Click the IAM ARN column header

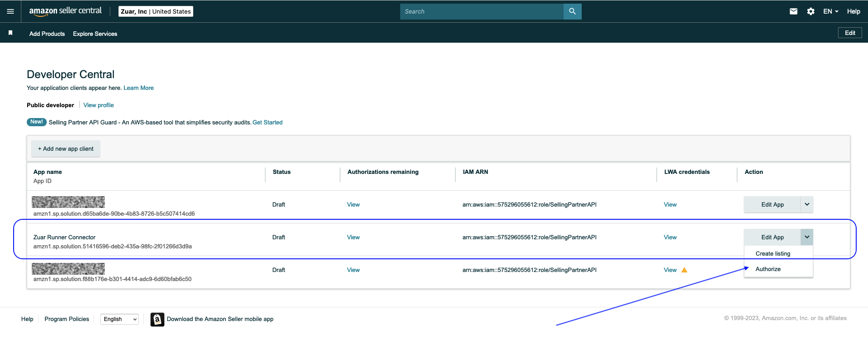pos(476,172)
